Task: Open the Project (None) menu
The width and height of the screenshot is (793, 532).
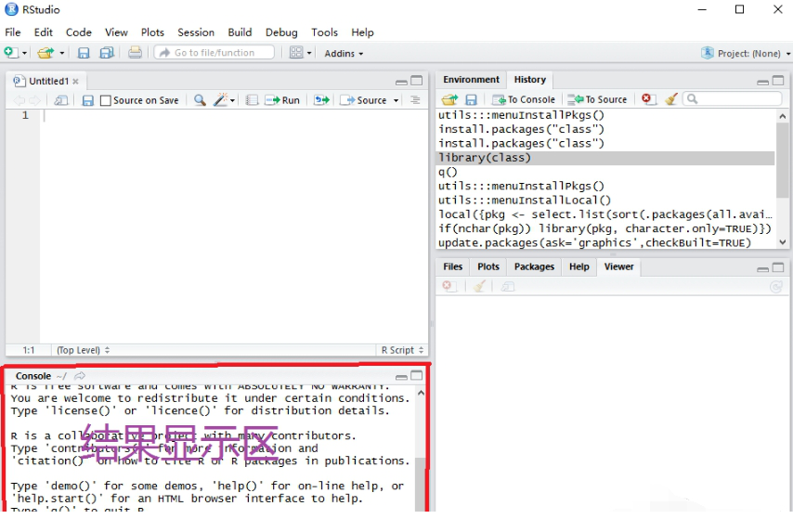Action: point(746,53)
